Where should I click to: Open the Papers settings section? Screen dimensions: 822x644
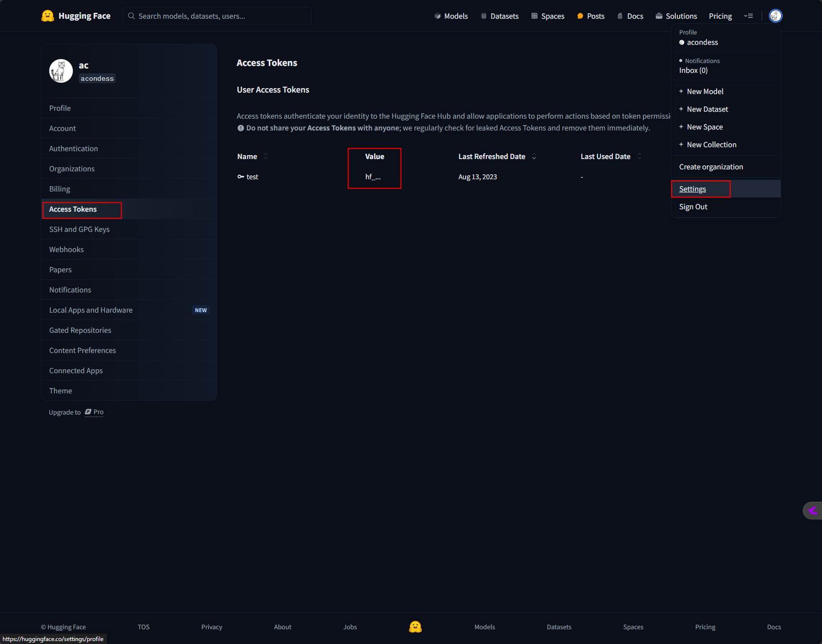click(129, 269)
